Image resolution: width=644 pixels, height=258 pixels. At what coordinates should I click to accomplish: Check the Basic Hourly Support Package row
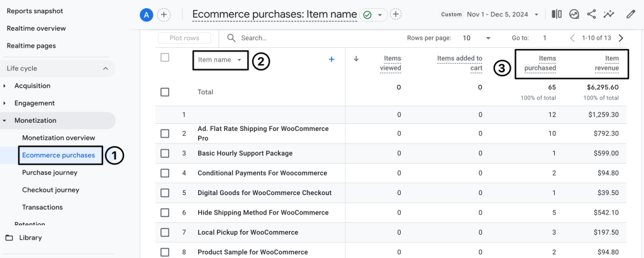[x=165, y=153]
